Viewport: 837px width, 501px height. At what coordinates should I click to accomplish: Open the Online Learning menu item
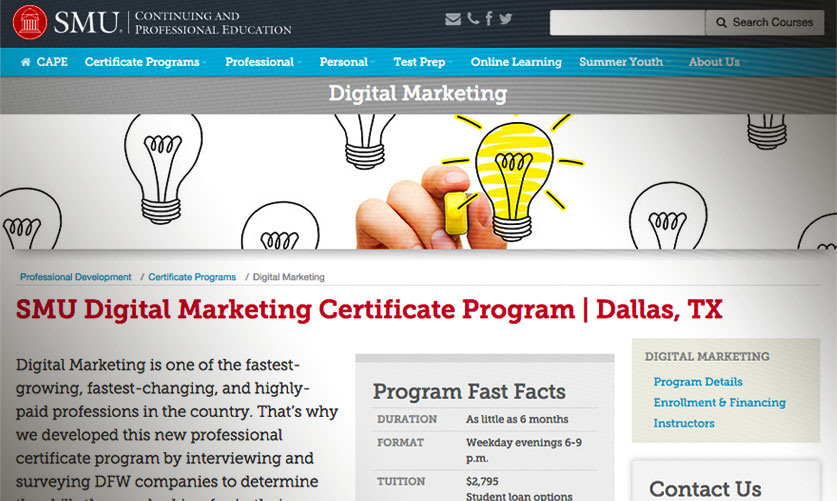[x=516, y=62]
